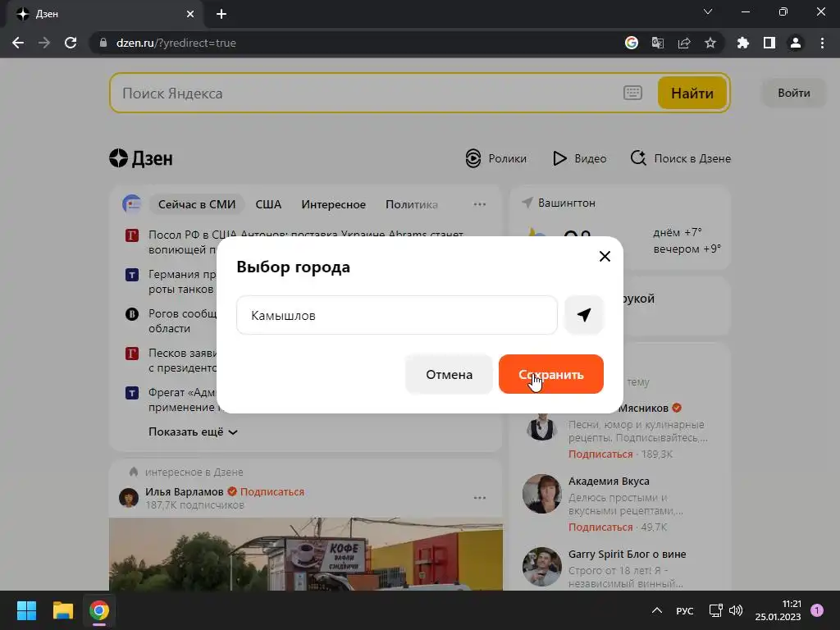Viewport: 840px width, 630px height.
Task: Open Ролики section
Action: 496,158
